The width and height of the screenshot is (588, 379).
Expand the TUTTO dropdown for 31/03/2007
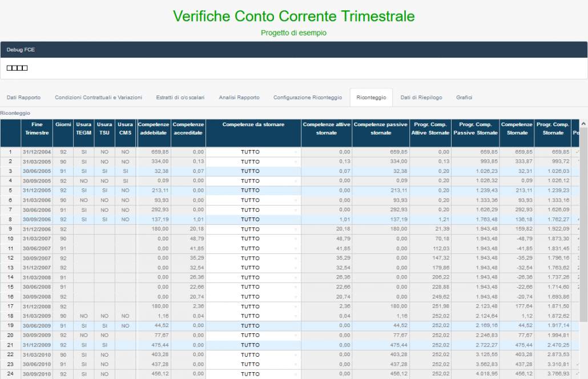click(x=253, y=239)
